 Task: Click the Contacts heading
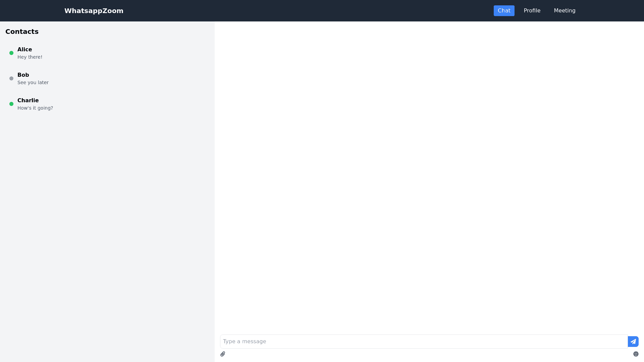[x=22, y=32]
